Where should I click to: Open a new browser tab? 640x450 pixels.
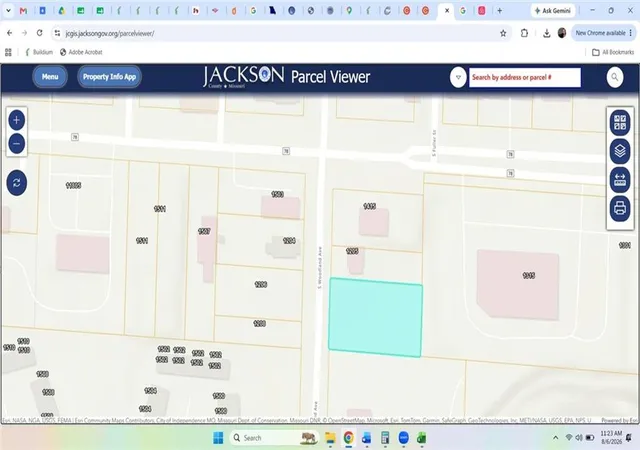(500, 11)
